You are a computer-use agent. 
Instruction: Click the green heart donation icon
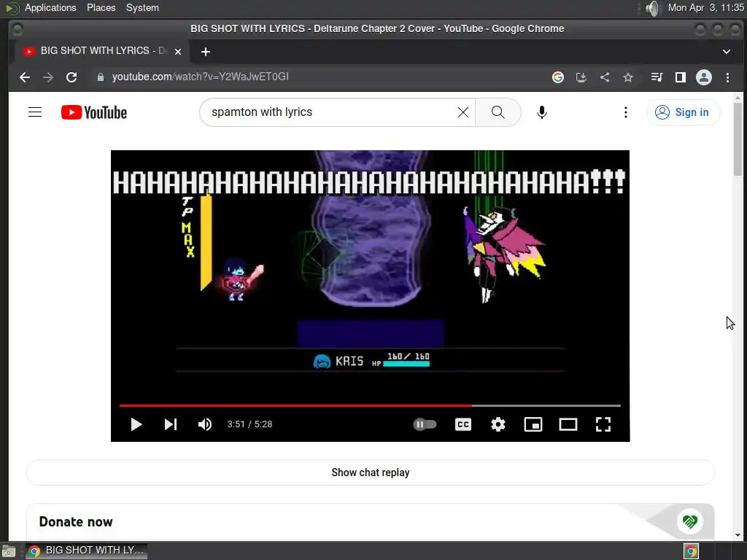coord(689,521)
